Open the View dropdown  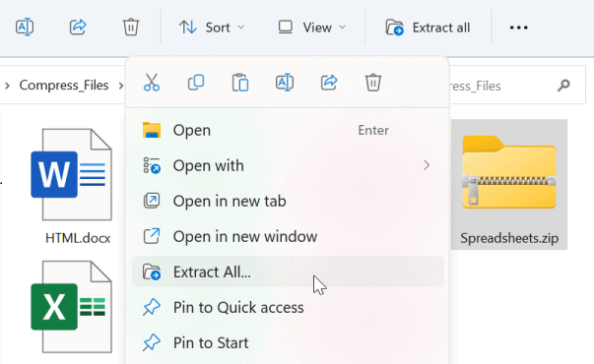coord(312,28)
